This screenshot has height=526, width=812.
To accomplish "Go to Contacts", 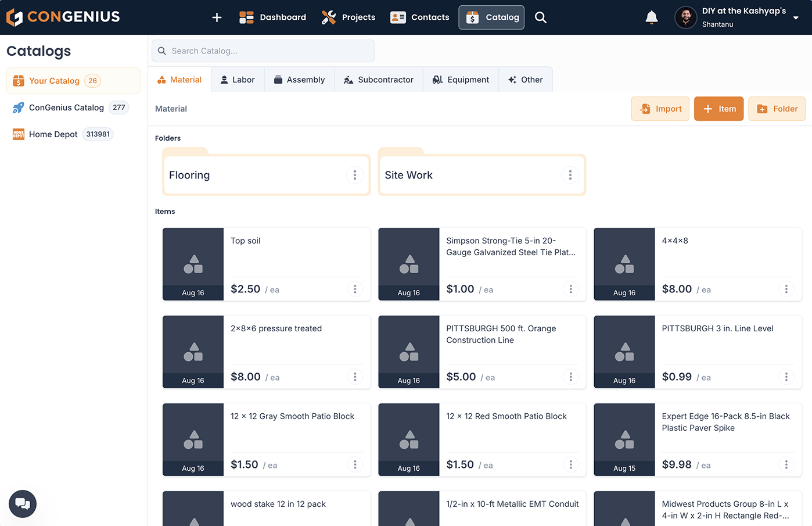I will (x=420, y=17).
